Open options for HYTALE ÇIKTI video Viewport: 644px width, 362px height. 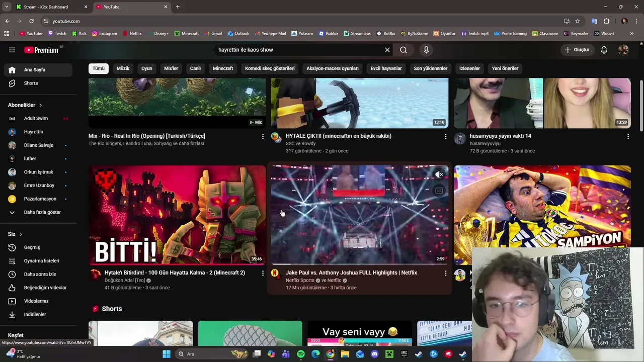click(445, 136)
